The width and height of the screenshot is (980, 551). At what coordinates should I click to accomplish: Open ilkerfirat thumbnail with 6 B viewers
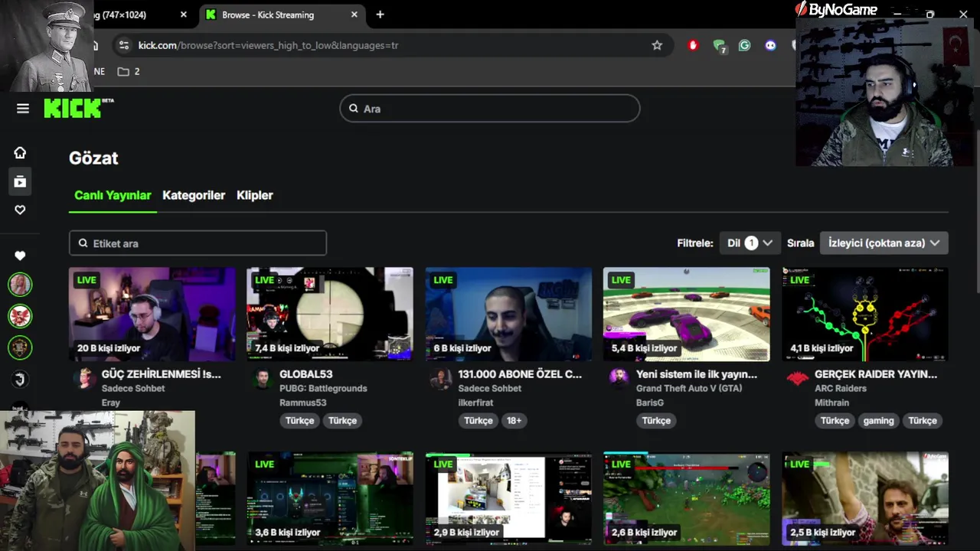[508, 314]
